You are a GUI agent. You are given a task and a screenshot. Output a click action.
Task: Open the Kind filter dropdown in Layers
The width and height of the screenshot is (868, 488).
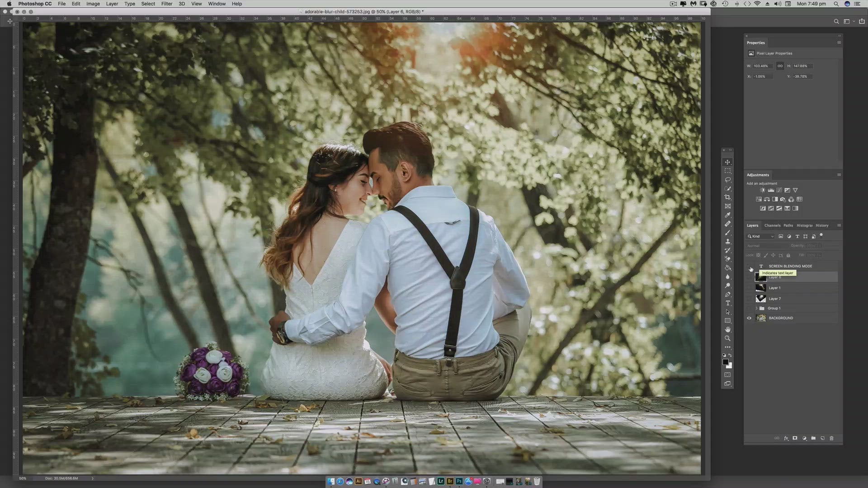click(760, 236)
